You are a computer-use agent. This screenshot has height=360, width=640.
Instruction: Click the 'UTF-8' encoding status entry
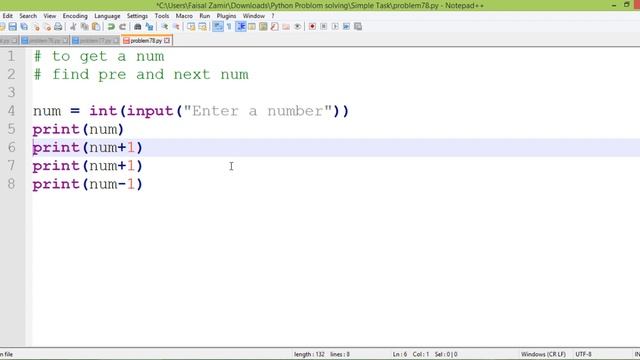pyautogui.click(x=583, y=354)
